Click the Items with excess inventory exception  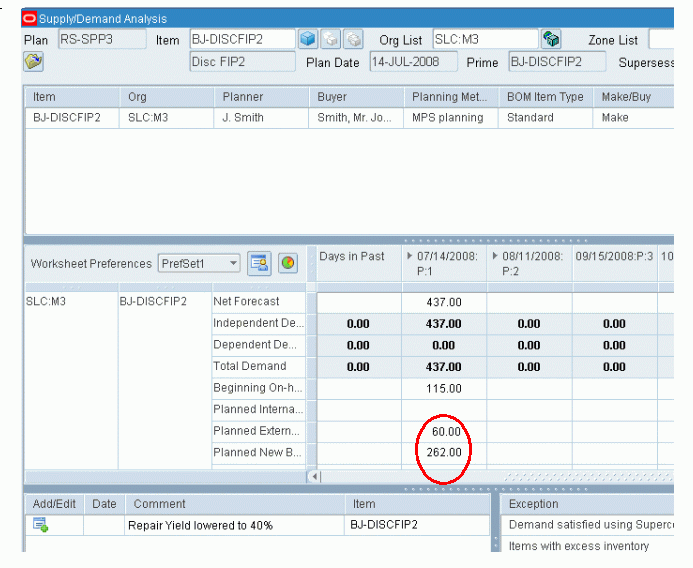coord(588,546)
